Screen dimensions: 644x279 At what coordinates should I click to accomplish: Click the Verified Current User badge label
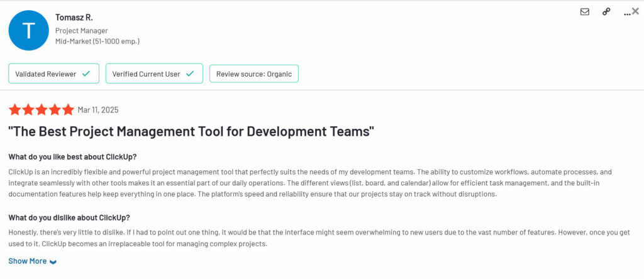(x=146, y=74)
